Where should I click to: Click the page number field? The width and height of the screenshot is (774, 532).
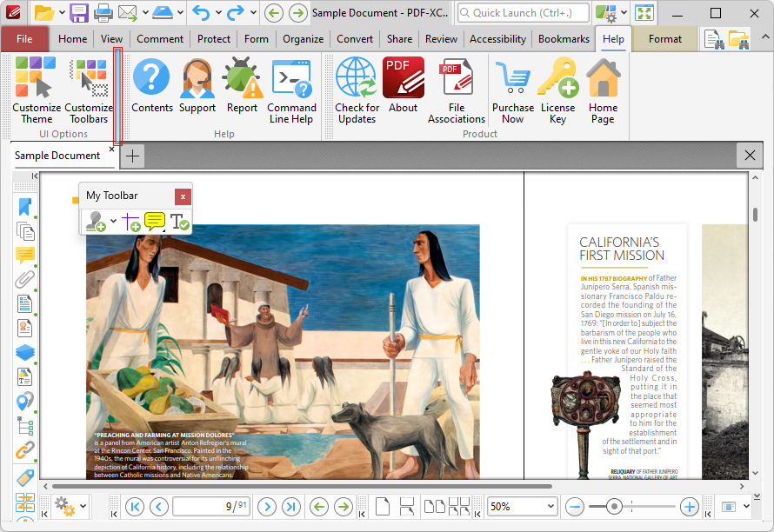pyautogui.click(x=211, y=506)
